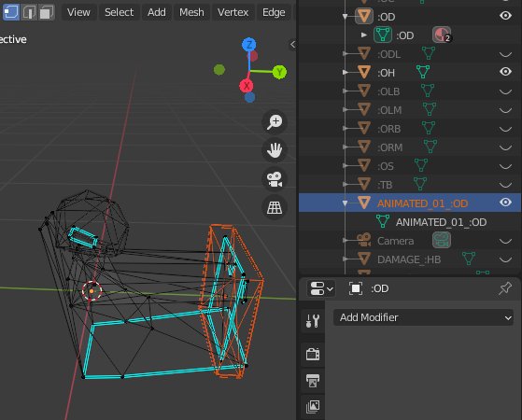Open the Add menu
The height and width of the screenshot is (420, 522).
coord(157,12)
